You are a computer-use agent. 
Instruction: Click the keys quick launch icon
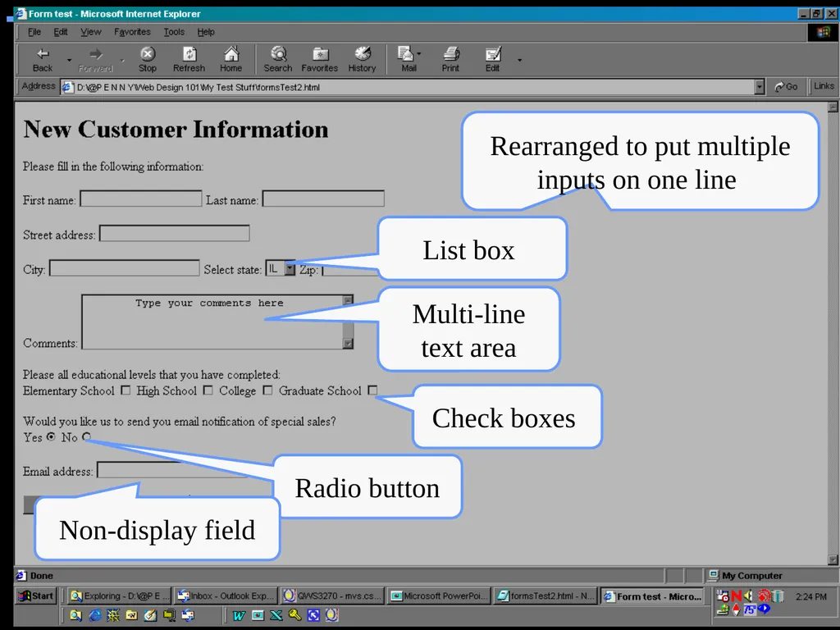[294, 615]
